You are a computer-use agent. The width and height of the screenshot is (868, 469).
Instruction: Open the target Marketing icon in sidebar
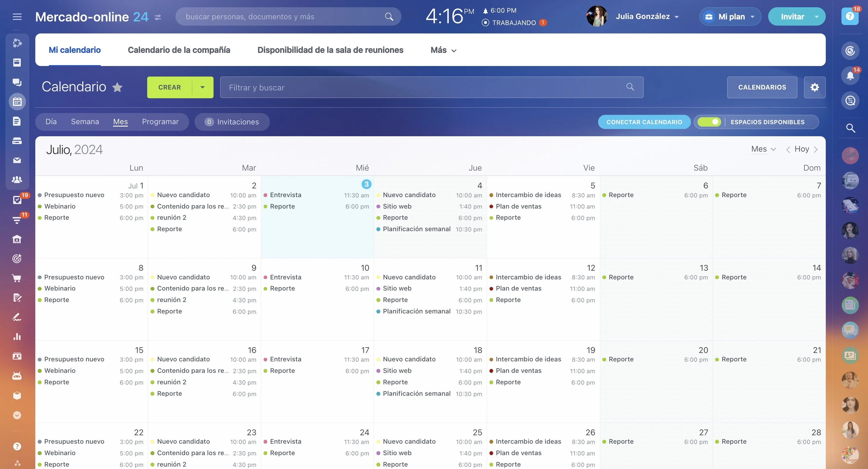17,259
